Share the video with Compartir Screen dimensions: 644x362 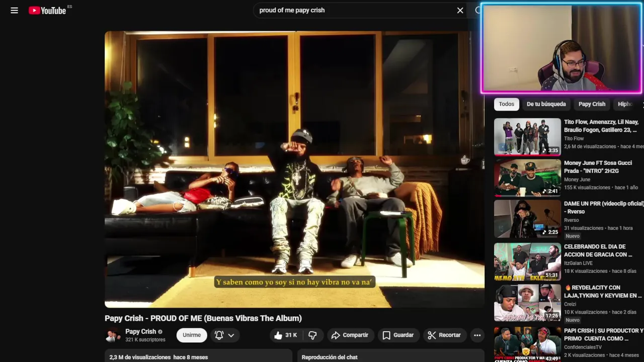tap(350, 335)
